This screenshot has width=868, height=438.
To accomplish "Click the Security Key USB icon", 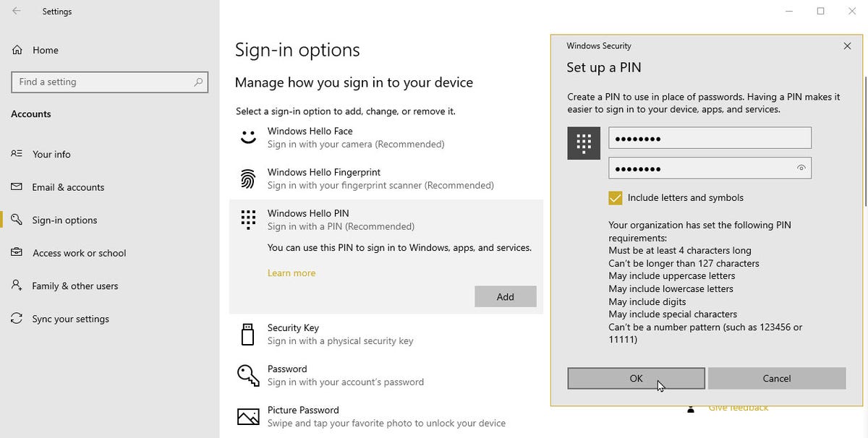I will [248, 335].
